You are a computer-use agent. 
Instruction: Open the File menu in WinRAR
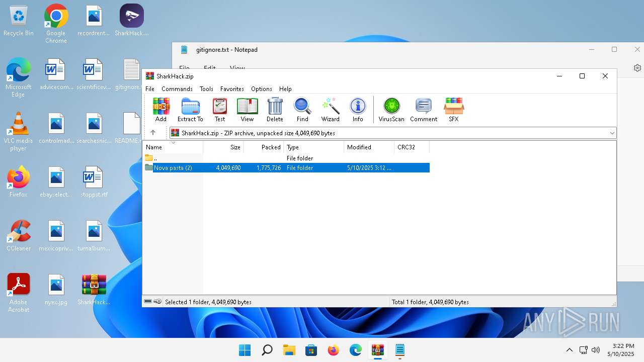click(150, 88)
